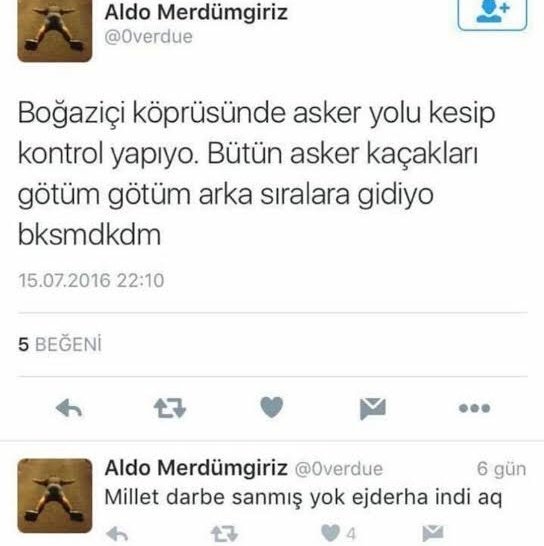Image resolution: width=544 pixels, height=546 pixels.
Task: Open the reply's @0verdue handle
Action: click(x=339, y=469)
